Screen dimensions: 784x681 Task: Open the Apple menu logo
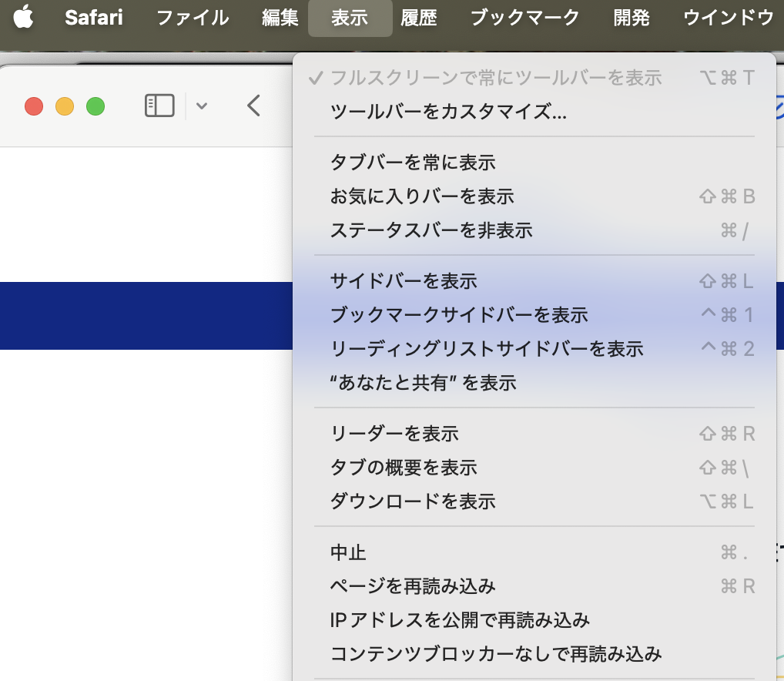coord(24,17)
